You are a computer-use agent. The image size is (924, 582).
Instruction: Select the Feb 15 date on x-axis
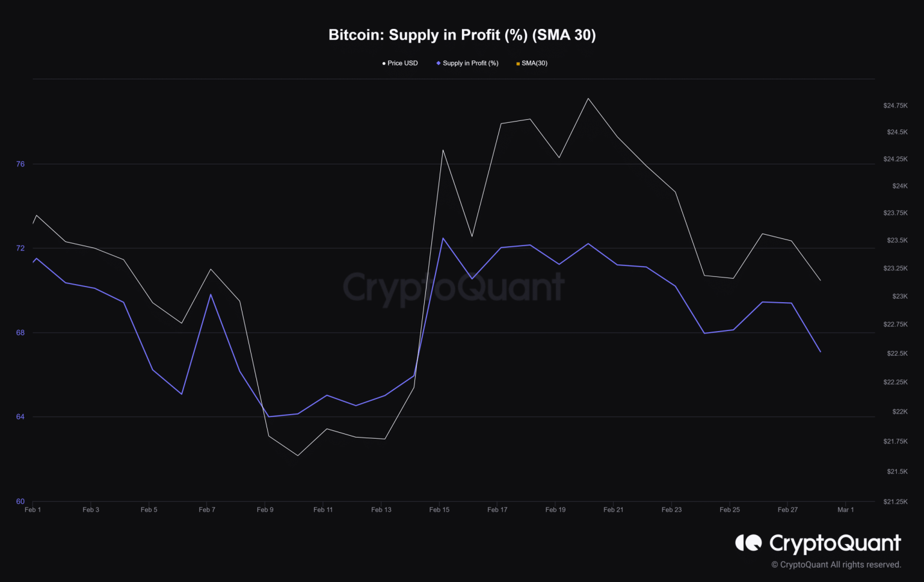[439, 510]
